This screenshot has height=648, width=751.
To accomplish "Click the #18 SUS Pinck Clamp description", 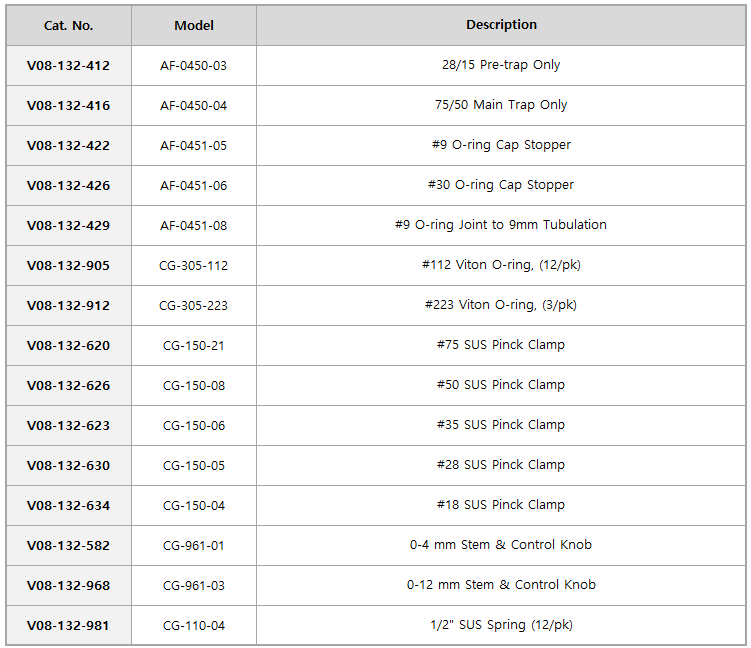I will pos(501,504).
